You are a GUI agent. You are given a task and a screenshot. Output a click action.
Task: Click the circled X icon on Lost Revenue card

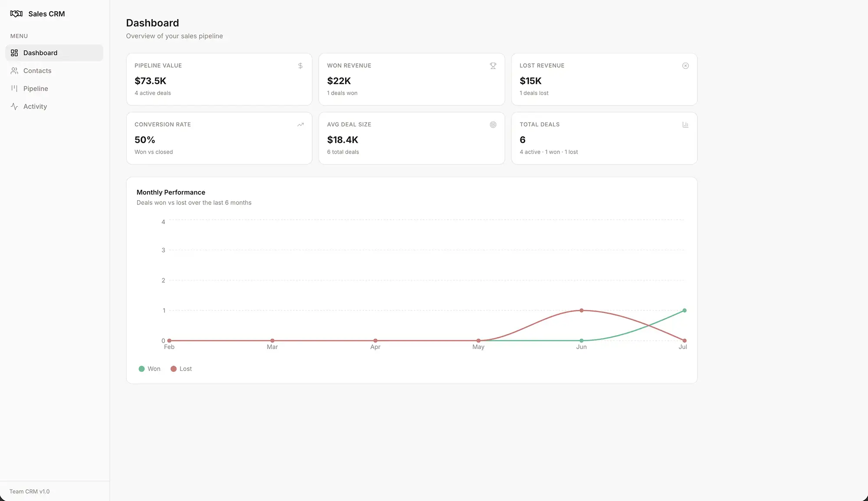coord(685,66)
